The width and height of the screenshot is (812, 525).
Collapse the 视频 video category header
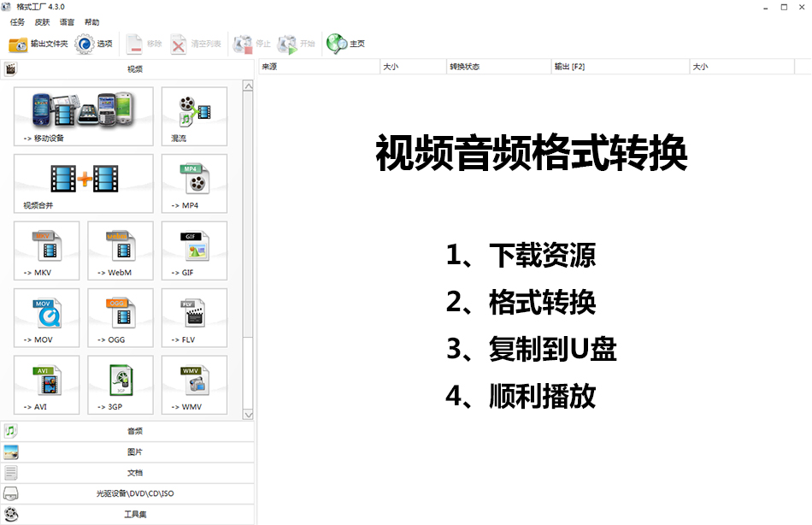pos(127,69)
